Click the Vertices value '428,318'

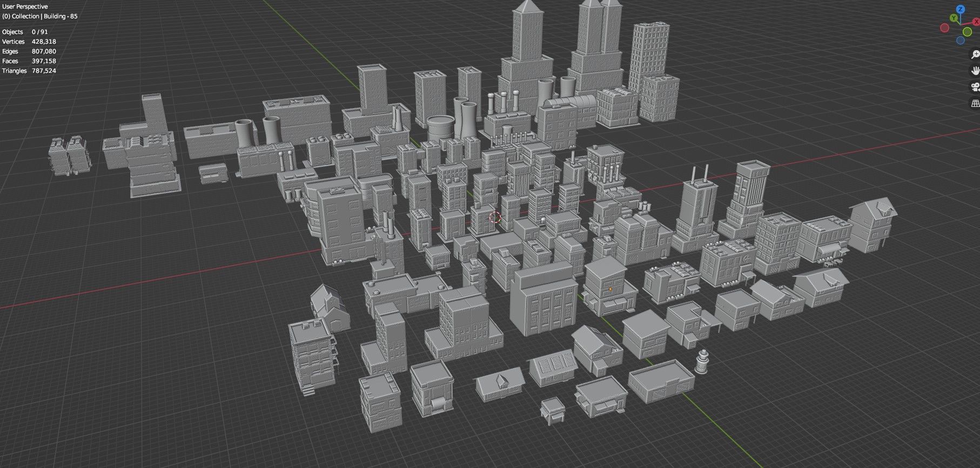[x=44, y=42]
